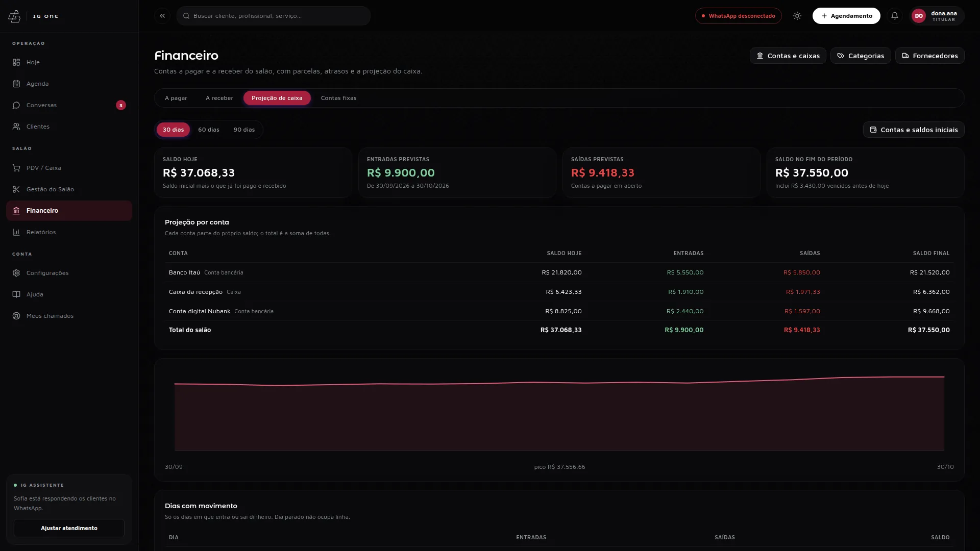The width and height of the screenshot is (980, 551).
Task: Click the Entradas previstas R$ 9.900,00 card
Action: point(457,172)
